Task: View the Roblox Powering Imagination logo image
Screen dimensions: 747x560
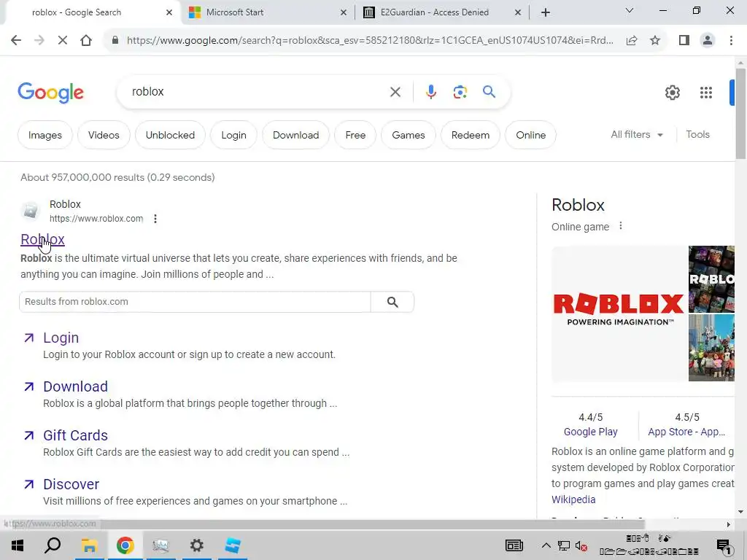Action: pos(619,314)
